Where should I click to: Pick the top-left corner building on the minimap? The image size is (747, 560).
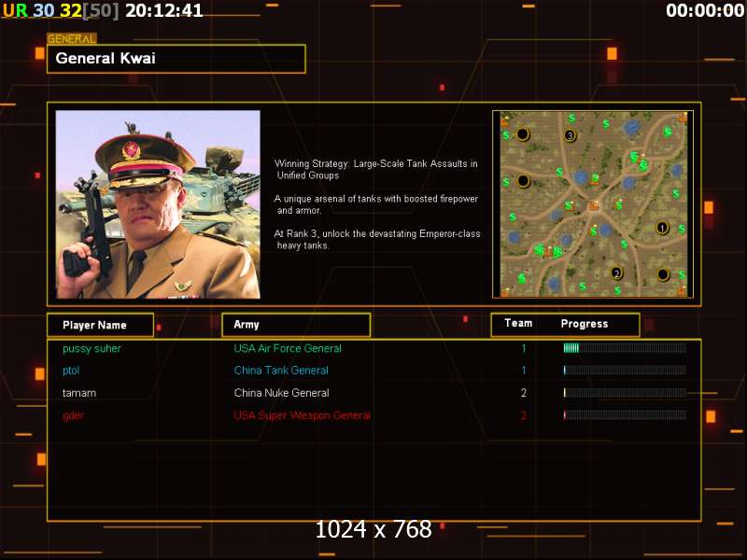(505, 120)
